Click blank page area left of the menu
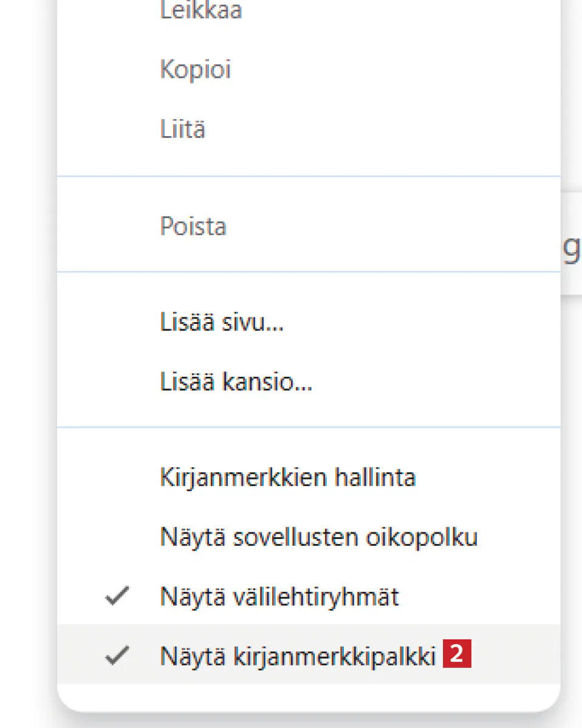The height and width of the screenshot is (728, 582). click(x=27, y=365)
